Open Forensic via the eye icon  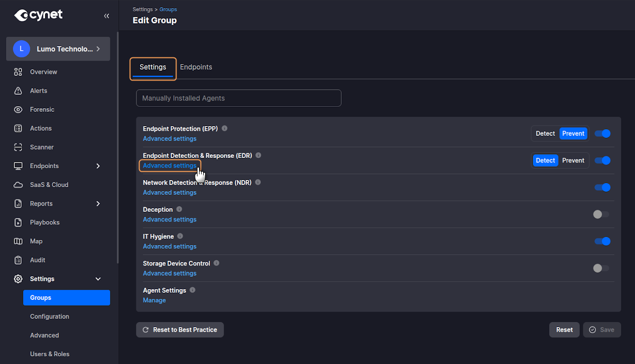pyautogui.click(x=18, y=110)
